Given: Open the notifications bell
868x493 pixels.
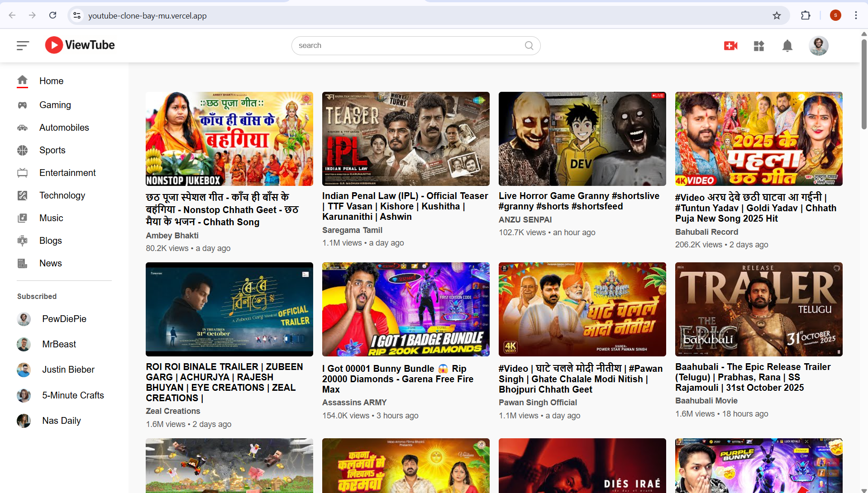Looking at the screenshot, I should point(787,45).
